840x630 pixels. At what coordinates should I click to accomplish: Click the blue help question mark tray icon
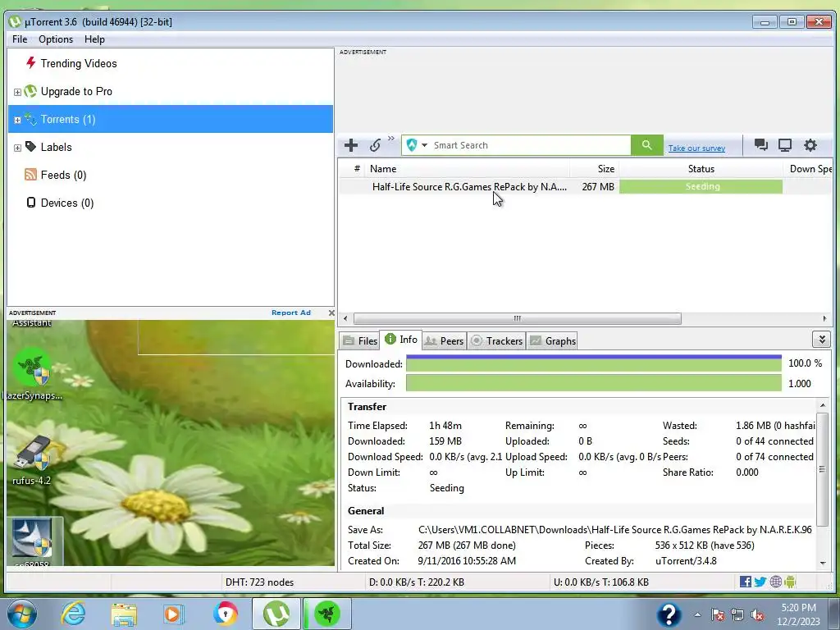[669, 614]
